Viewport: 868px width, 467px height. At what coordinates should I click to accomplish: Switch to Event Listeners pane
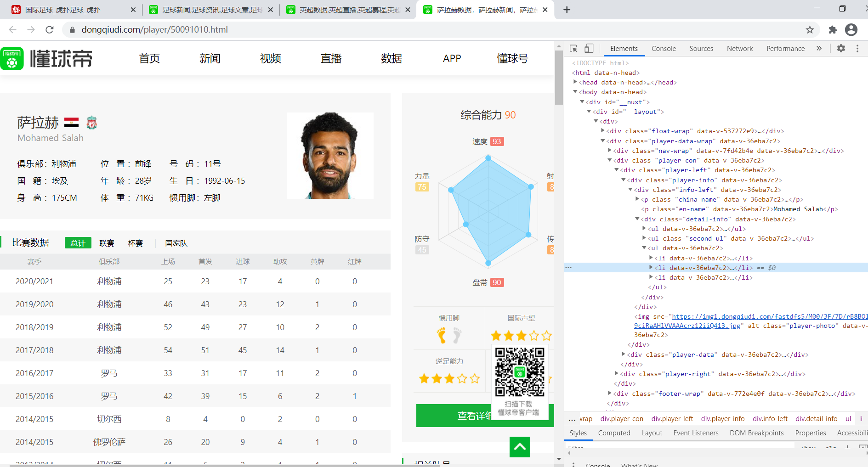[x=696, y=433]
